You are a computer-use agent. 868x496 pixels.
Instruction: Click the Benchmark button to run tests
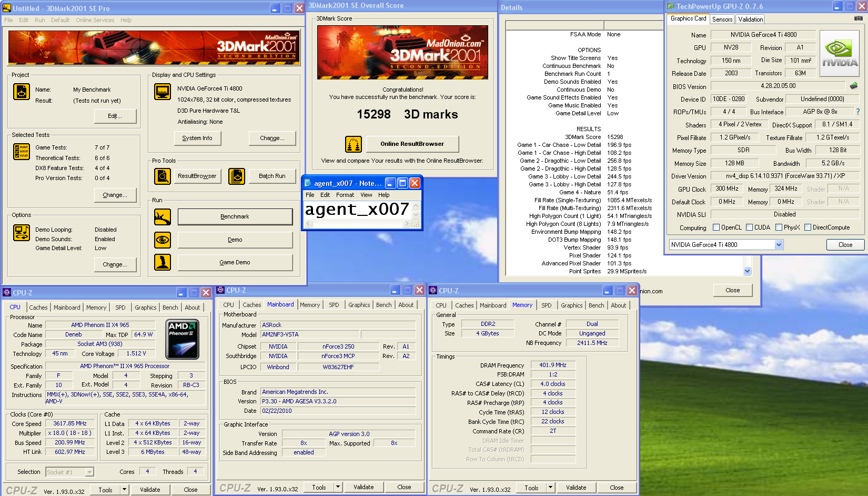[x=235, y=217]
